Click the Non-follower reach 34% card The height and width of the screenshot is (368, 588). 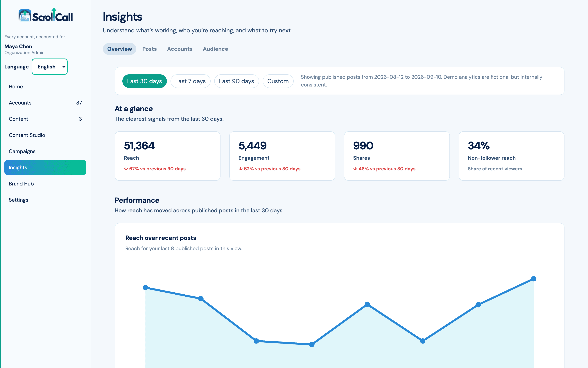coord(511,156)
